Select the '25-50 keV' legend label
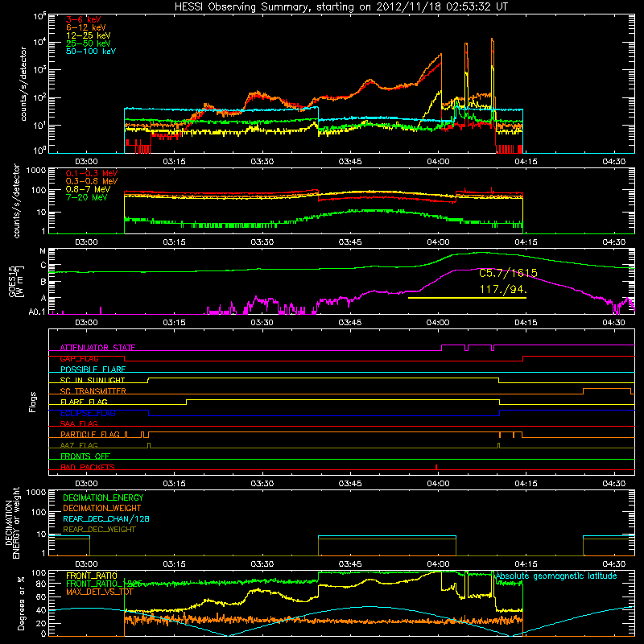Viewport: 644px width, 644px height. pyautogui.click(x=89, y=43)
